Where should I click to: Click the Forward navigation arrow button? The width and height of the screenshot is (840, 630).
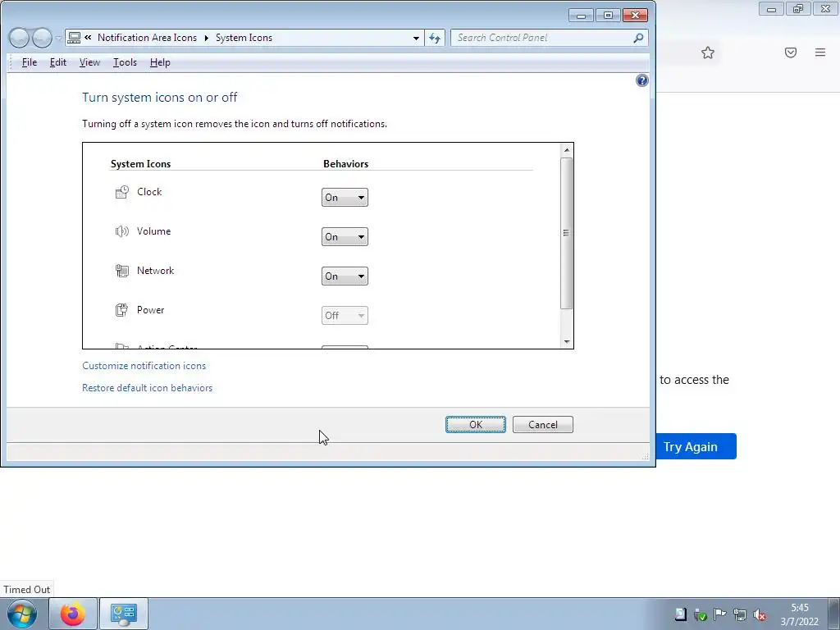[42, 38]
